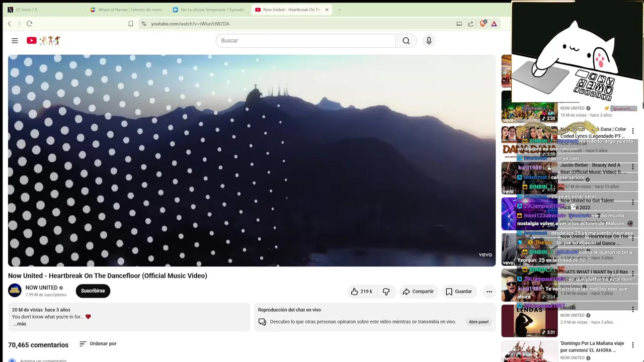The width and height of the screenshot is (644, 362).
Task: Like the video showing 219 k
Action: [x=362, y=291]
